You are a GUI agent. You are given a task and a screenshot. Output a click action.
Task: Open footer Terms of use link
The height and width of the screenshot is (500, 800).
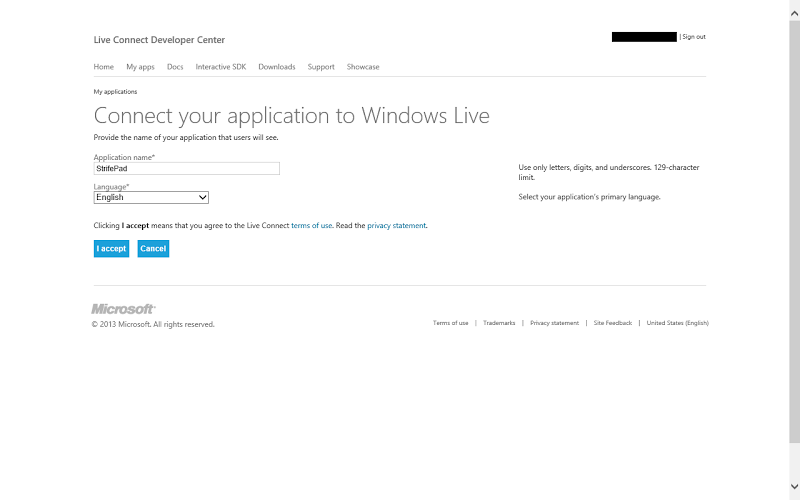click(x=451, y=323)
